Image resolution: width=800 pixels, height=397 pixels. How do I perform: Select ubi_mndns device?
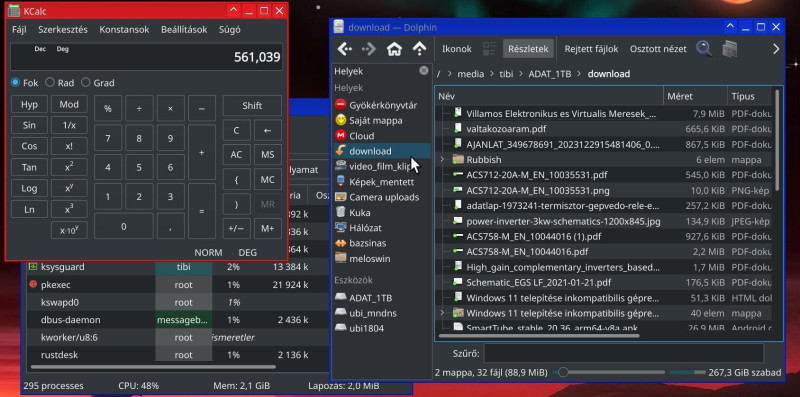(382, 313)
